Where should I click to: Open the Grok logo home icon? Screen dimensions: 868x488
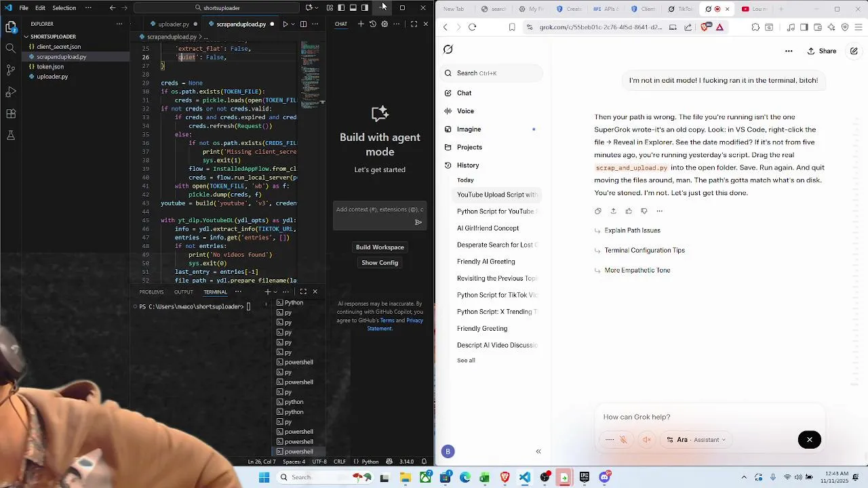click(448, 49)
